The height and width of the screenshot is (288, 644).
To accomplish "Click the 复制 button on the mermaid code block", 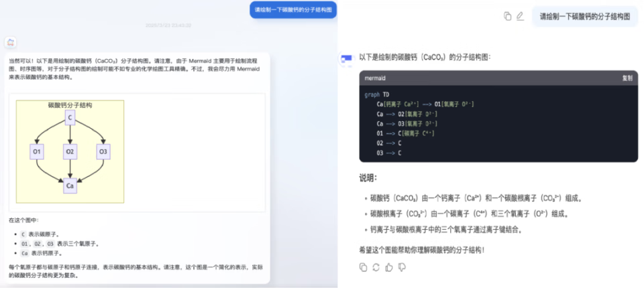I will pyautogui.click(x=627, y=78).
